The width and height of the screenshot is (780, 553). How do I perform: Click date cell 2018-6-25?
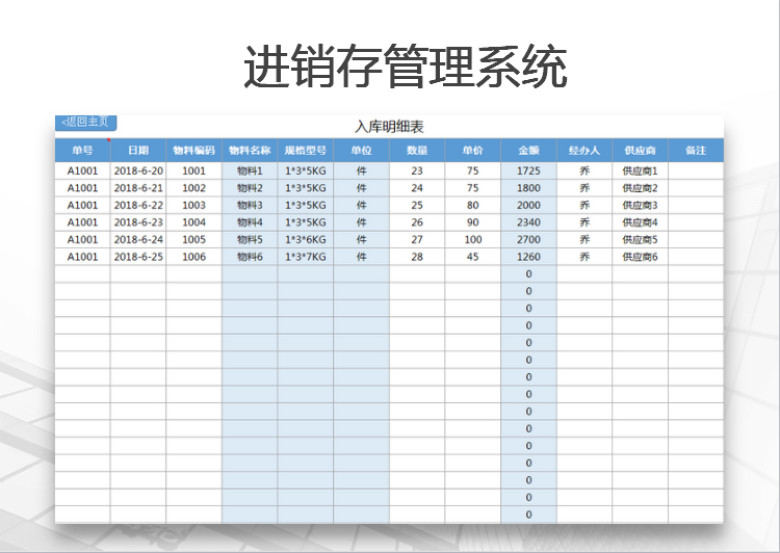[x=138, y=257]
